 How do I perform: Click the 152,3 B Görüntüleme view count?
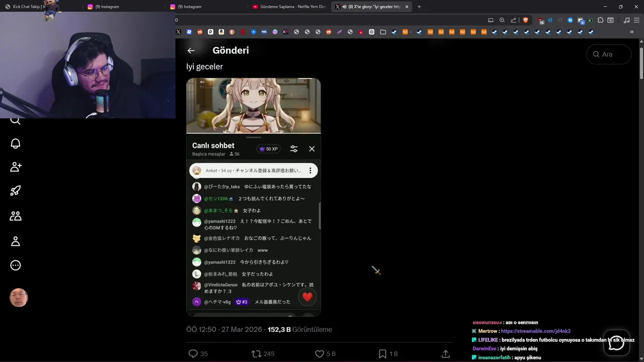300,329
